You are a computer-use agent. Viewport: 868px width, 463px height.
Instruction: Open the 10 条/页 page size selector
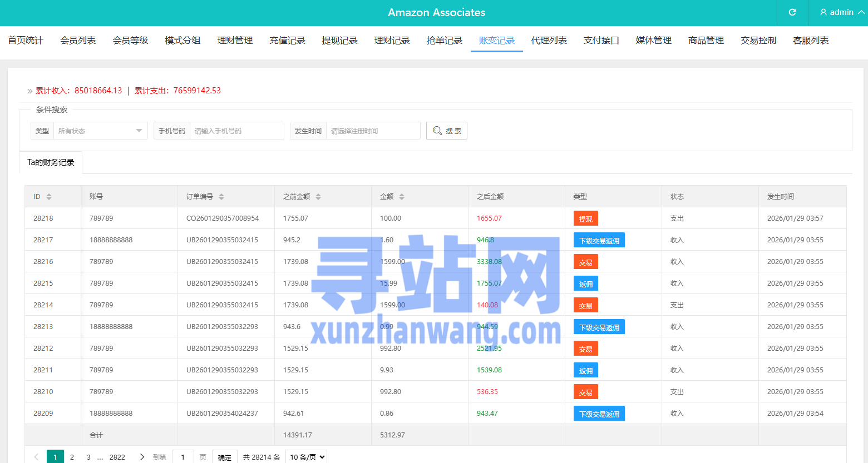pyautogui.click(x=306, y=457)
